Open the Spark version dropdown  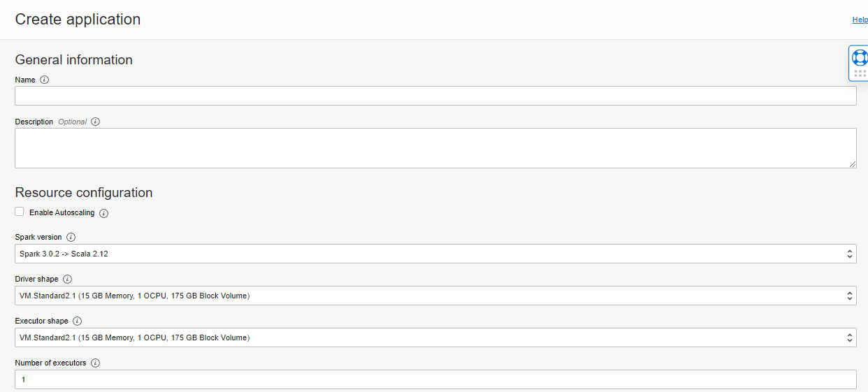(x=435, y=254)
